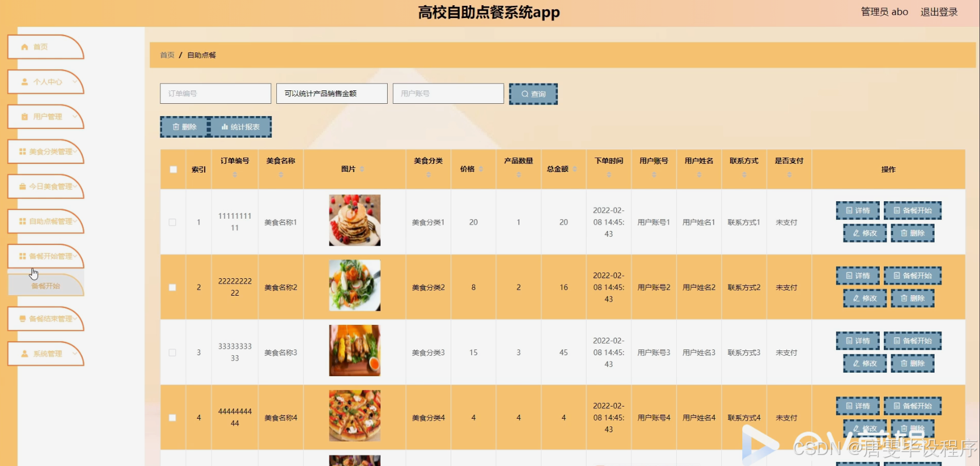This screenshot has height=466, width=980.
Task: Select checkbox for order row 4
Action: pyautogui.click(x=173, y=418)
